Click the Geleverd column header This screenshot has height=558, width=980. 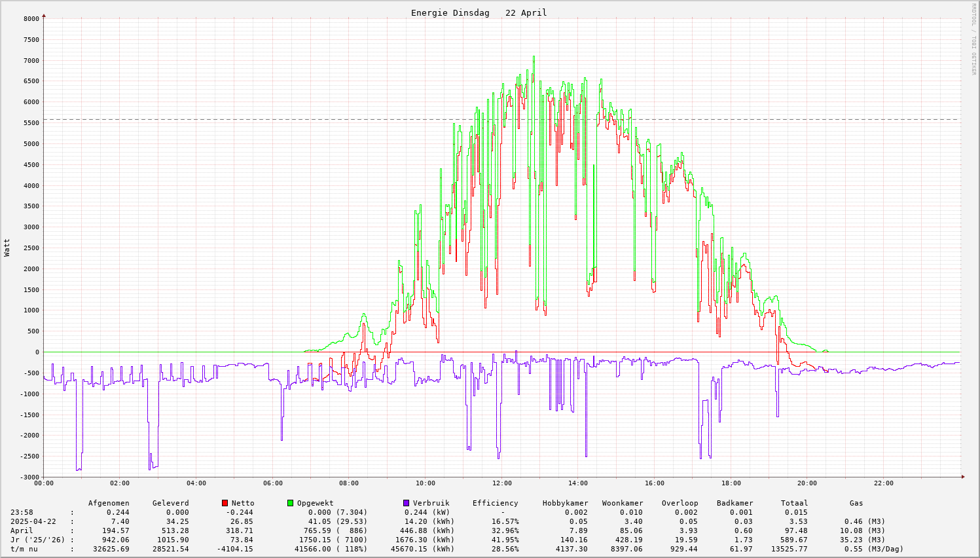click(x=170, y=504)
